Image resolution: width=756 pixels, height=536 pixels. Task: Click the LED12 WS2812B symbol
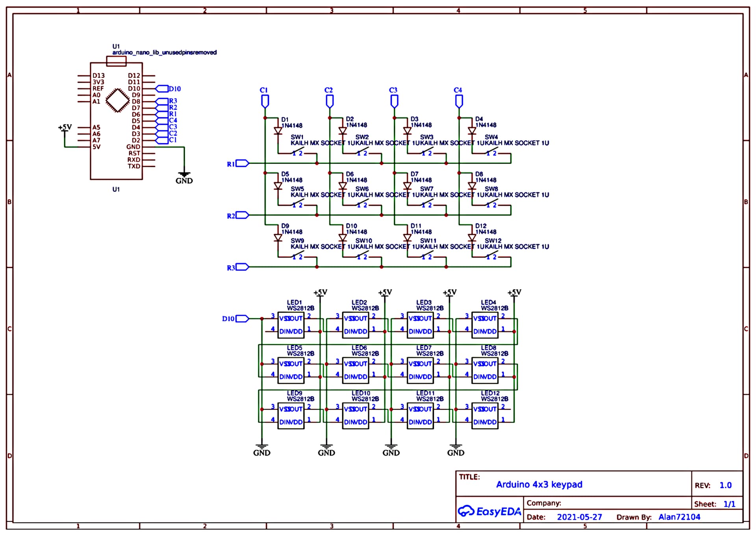coord(485,416)
